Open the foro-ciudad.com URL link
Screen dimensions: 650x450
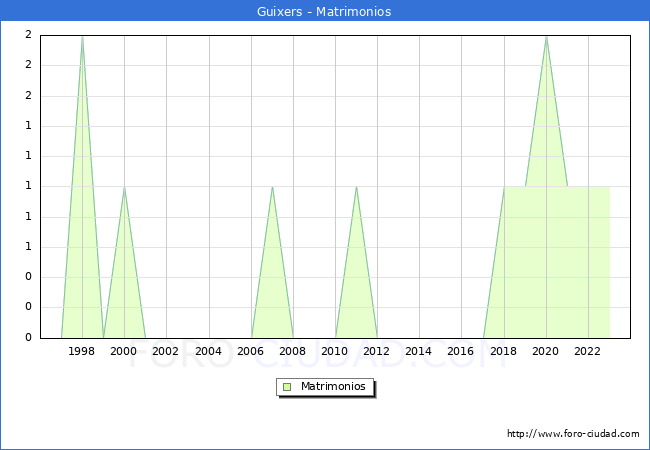[x=573, y=434]
